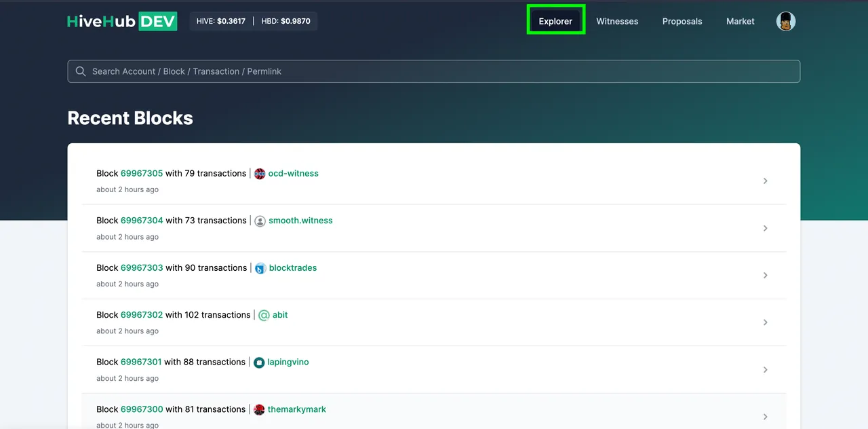
Task: Visit the blocktrades account link
Action: click(293, 268)
